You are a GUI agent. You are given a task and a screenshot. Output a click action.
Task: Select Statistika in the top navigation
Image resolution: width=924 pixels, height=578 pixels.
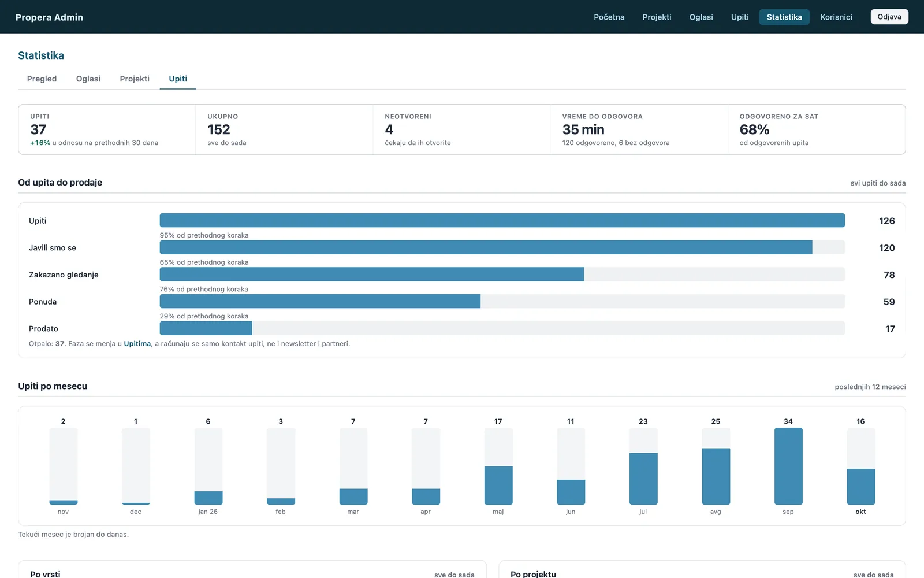pyautogui.click(x=784, y=17)
